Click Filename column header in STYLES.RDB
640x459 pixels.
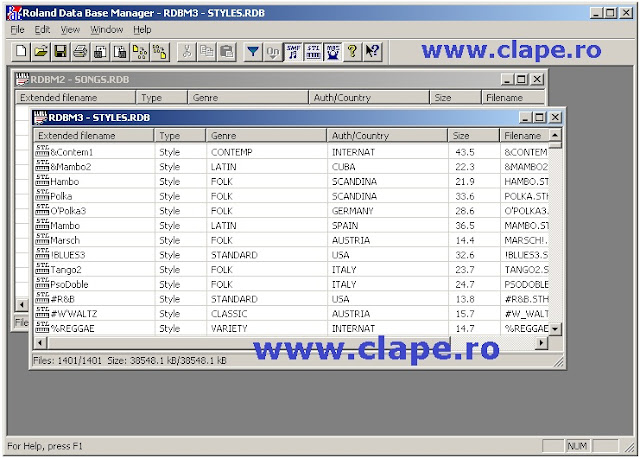point(524,135)
